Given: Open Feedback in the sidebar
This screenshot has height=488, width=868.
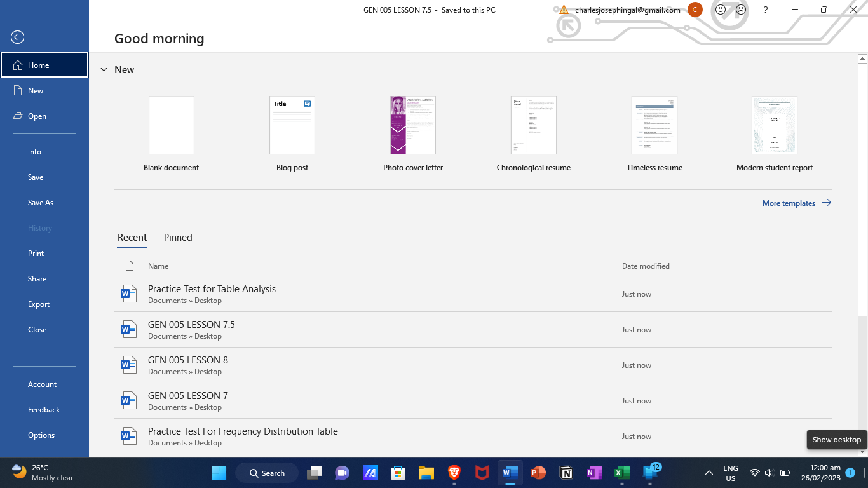Looking at the screenshot, I should (x=44, y=409).
